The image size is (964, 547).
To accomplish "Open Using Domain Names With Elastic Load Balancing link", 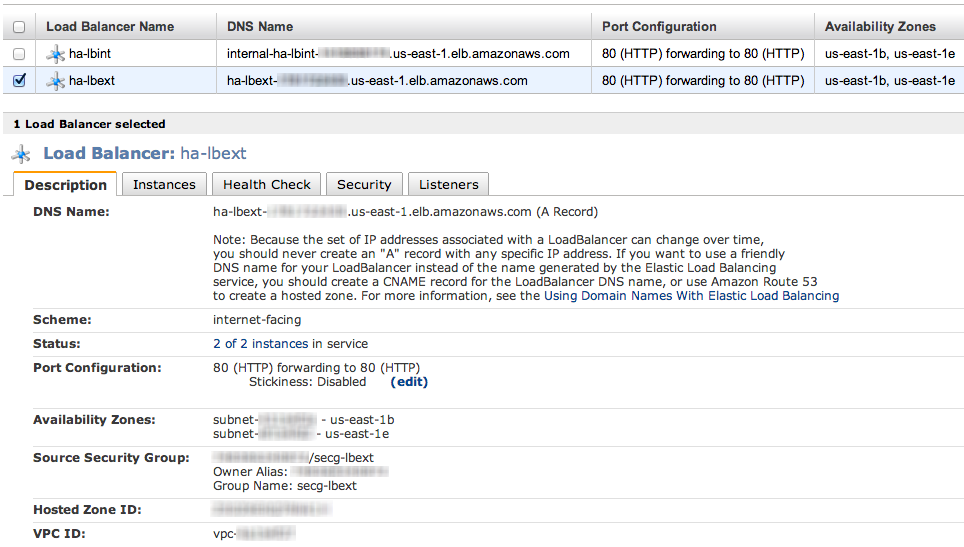I will [x=691, y=296].
